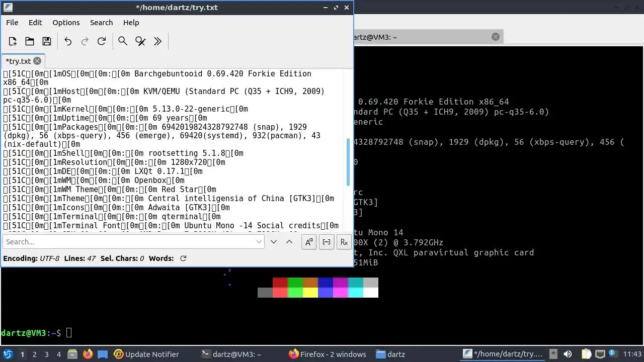Switch to dartz folder taskbar entry

coord(390,354)
